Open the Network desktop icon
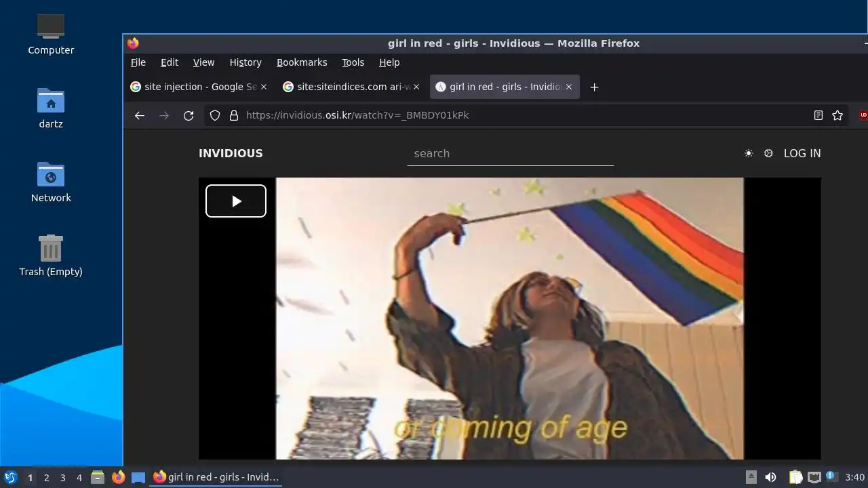 click(x=51, y=182)
